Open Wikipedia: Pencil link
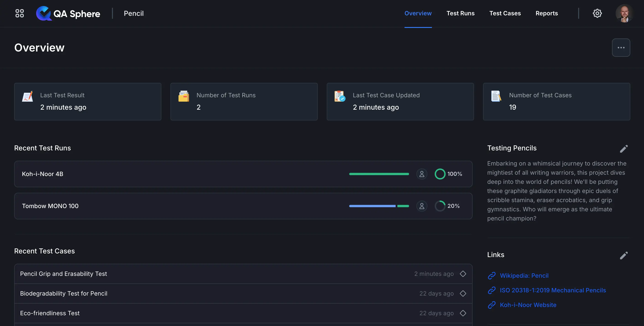The width and height of the screenshot is (644, 326). [524, 276]
